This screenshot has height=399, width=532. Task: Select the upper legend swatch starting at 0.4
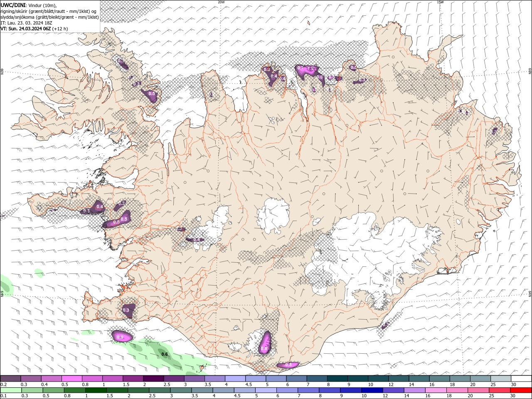pos(51,379)
